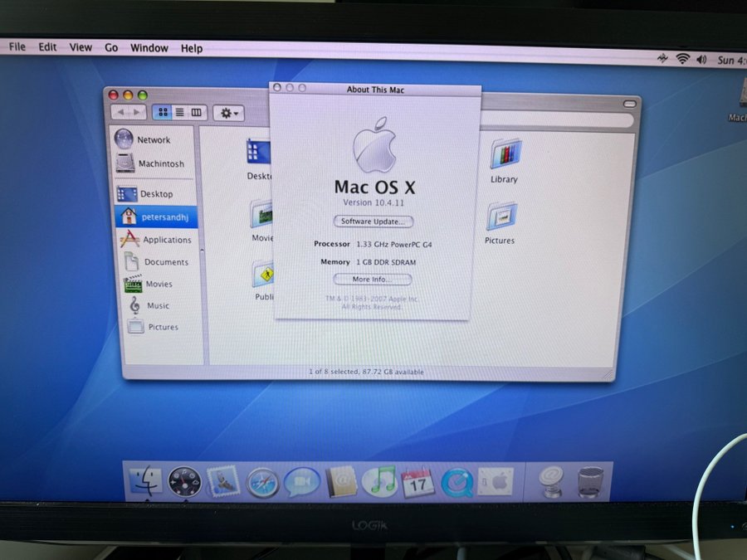Open the Window menu
747x560 pixels.
(149, 48)
